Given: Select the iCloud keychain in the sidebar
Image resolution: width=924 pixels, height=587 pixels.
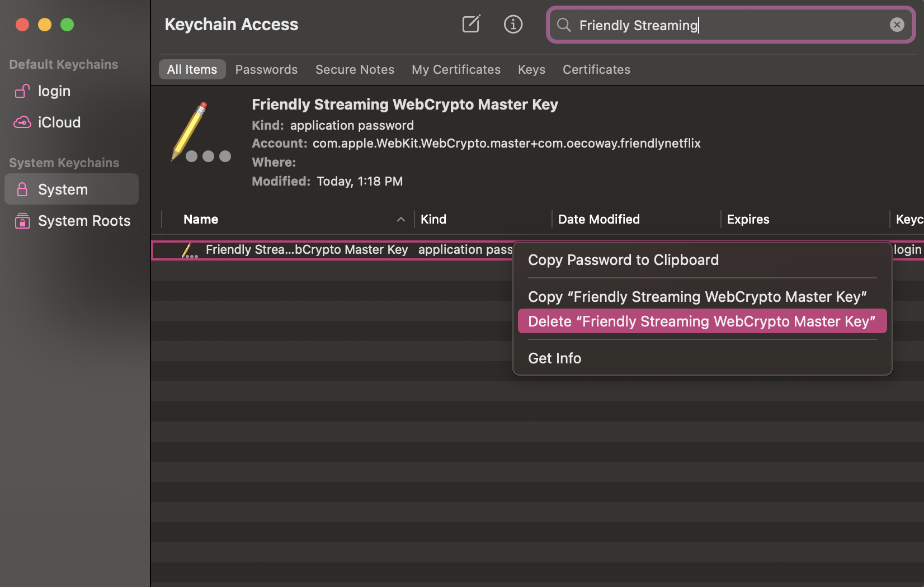Looking at the screenshot, I should [72, 122].
